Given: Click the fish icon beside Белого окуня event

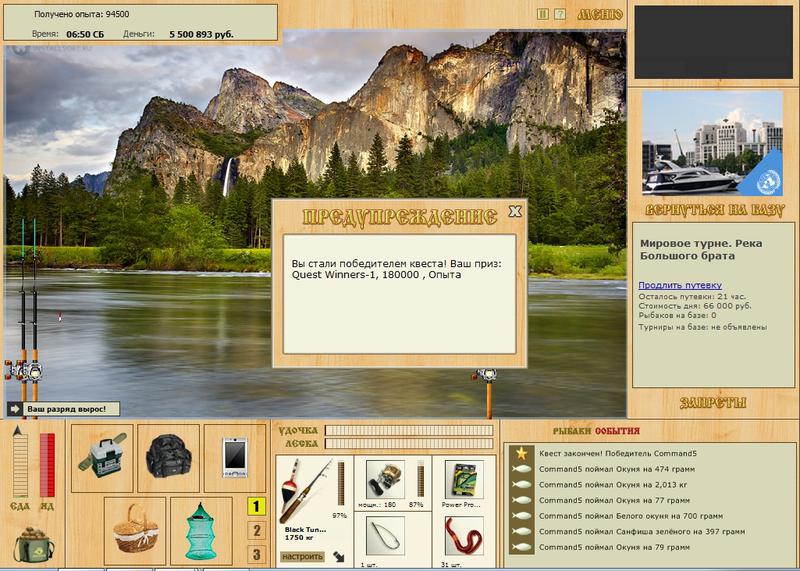Looking at the screenshot, I should tap(521, 516).
